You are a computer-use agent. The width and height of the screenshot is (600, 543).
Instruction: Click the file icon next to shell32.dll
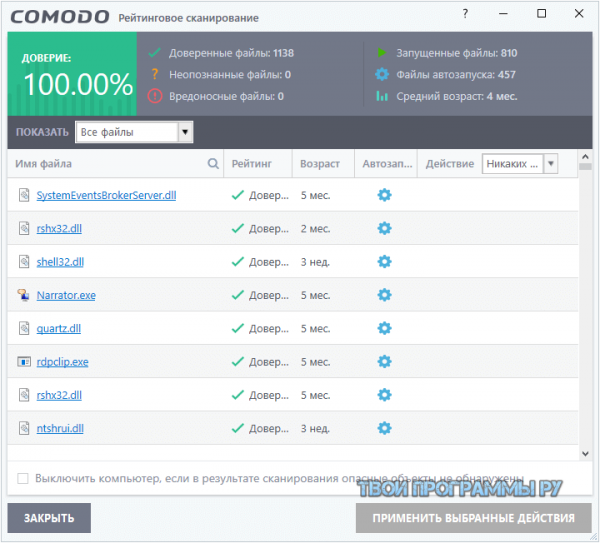[x=24, y=261]
